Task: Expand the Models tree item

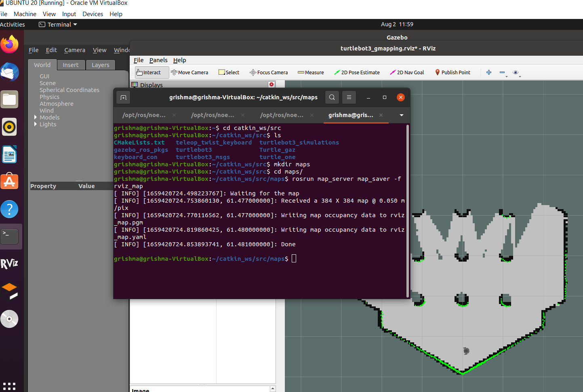Action: point(36,117)
